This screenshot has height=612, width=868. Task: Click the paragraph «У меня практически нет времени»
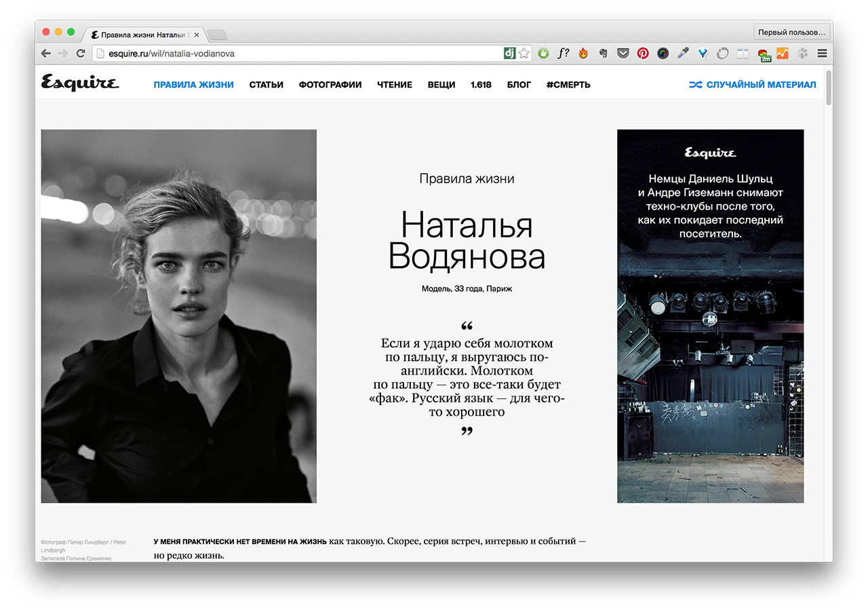(x=370, y=548)
